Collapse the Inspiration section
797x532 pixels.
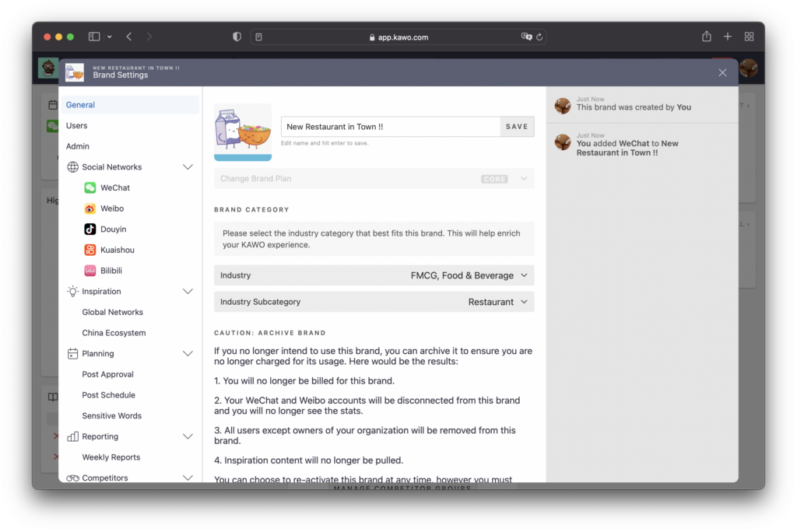click(x=188, y=291)
